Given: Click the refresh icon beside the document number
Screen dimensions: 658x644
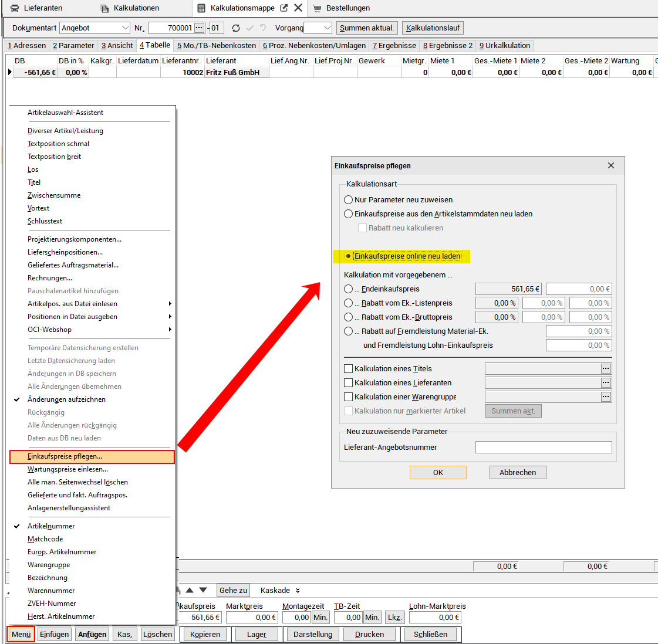Looking at the screenshot, I should 236,28.
